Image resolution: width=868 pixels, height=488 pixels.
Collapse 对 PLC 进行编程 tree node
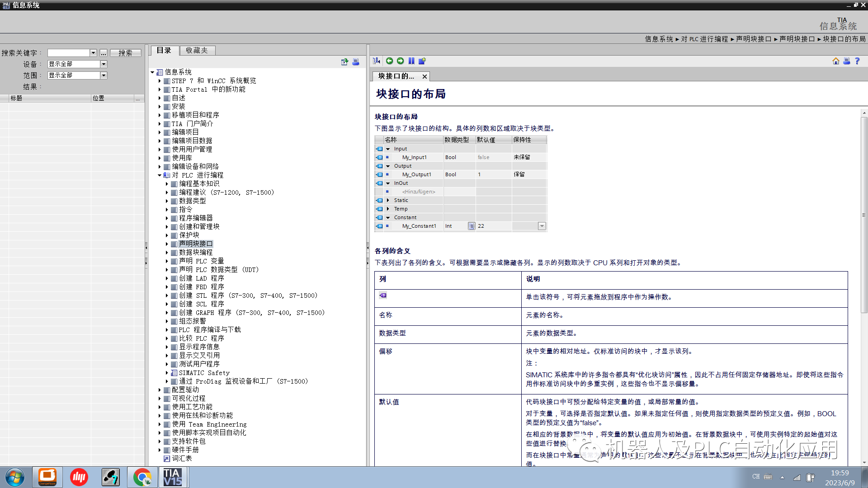tap(160, 175)
